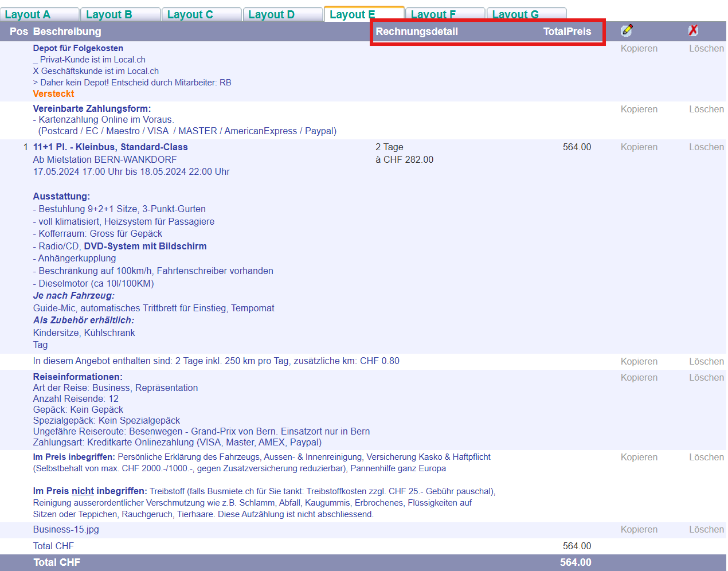Click the bold 564.00 footer total
Image resolution: width=728 pixels, height=571 pixels.
tap(576, 562)
